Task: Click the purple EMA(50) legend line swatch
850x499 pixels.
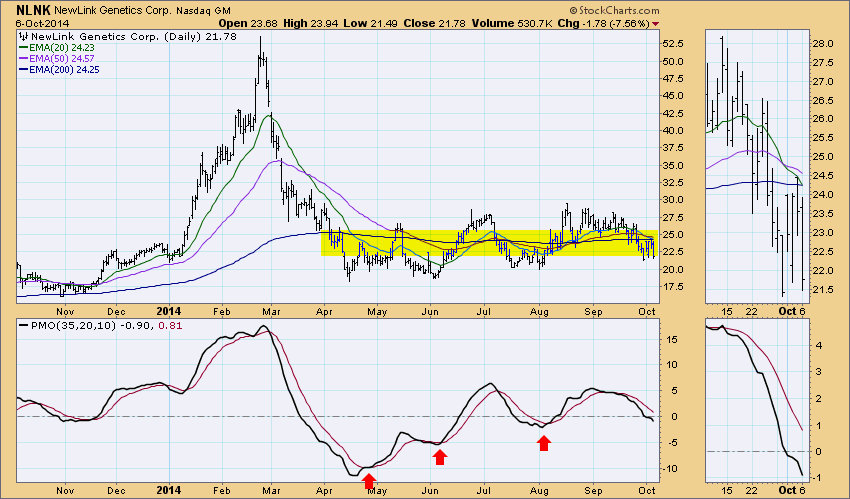Action: (x=23, y=59)
